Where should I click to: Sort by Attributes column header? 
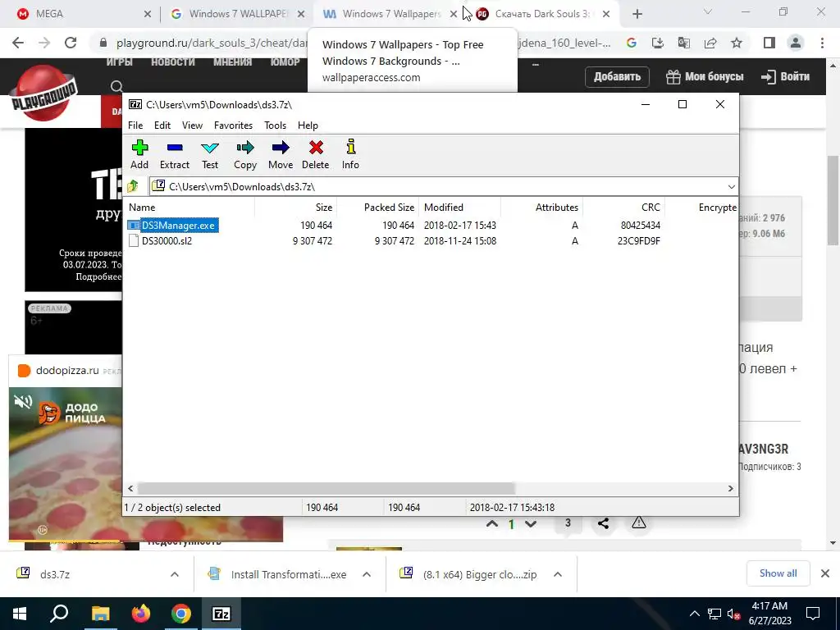pos(541,208)
